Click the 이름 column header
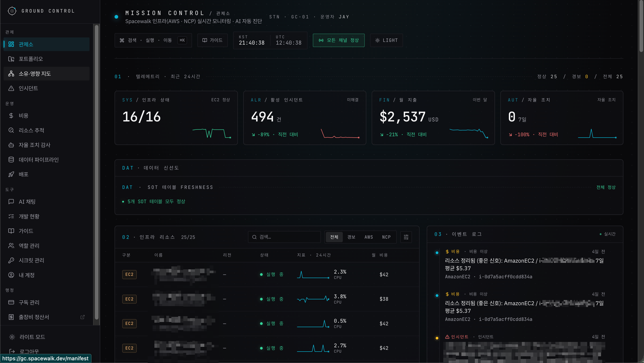Image resolution: width=644 pixels, height=363 pixels. click(x=158, y=255)
